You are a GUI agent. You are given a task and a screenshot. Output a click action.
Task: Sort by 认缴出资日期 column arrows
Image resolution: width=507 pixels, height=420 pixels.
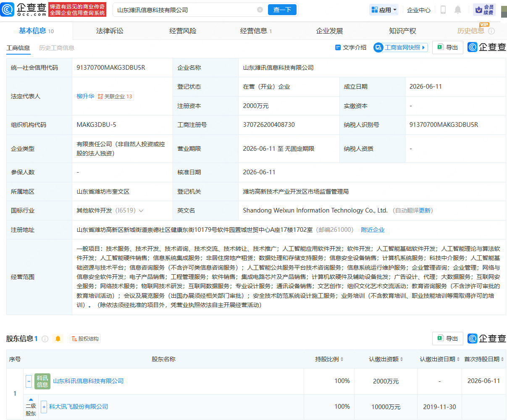457,359
